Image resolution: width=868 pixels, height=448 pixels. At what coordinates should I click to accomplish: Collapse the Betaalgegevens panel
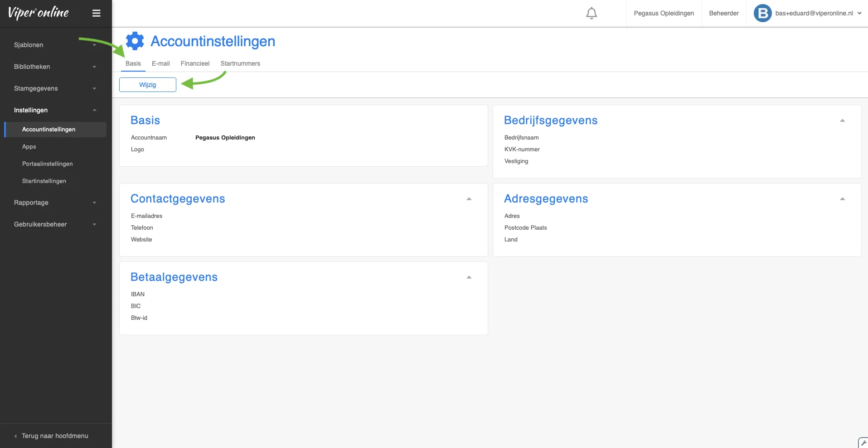[469, 277]
